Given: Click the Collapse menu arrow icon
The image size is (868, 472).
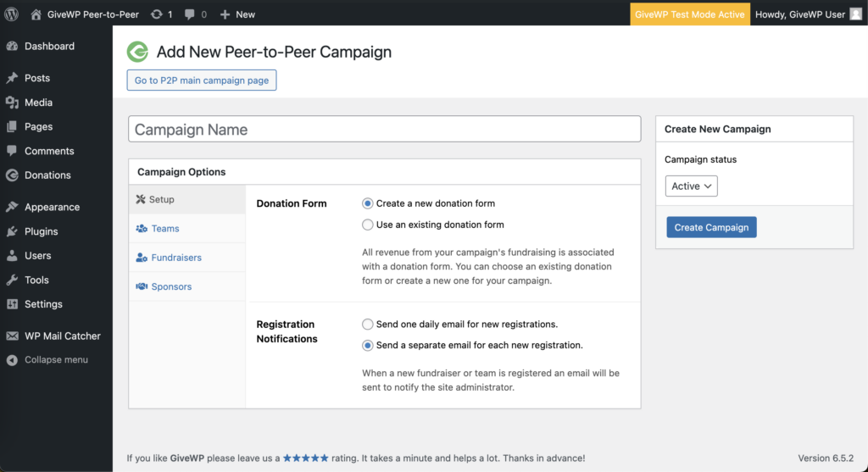Looking at the screenshot, I should pos(12,359).
